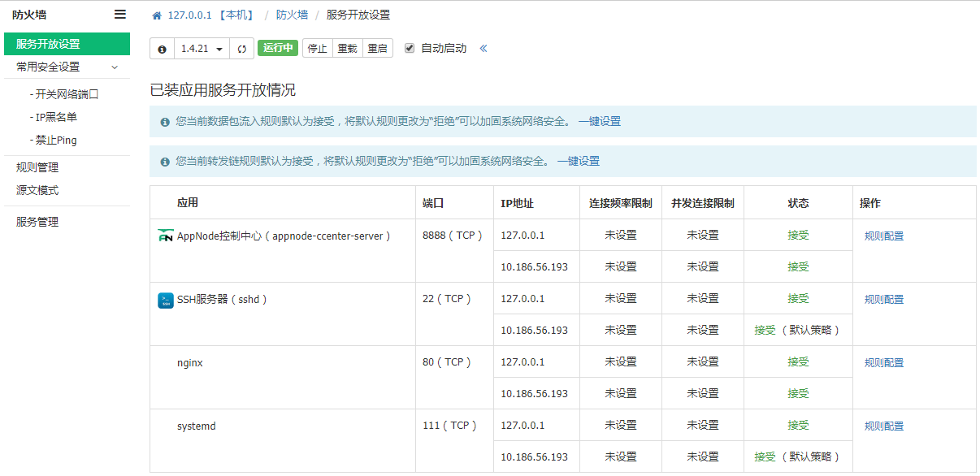Open the firewall info icon button
980x476 pixels.
pos(162,49)
